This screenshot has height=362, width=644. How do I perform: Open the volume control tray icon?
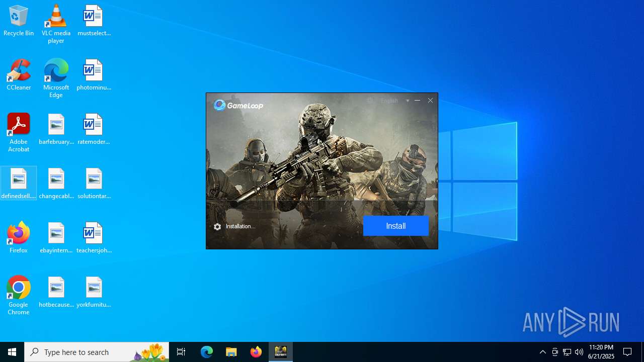point(579,352)
